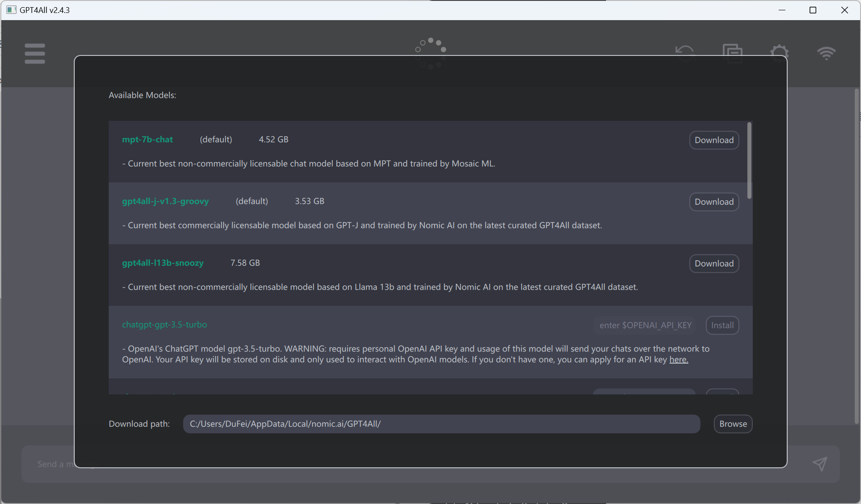The image size is (861, 504).
Task: Click the reset conversation icon
Action: (x=685, y=53)
